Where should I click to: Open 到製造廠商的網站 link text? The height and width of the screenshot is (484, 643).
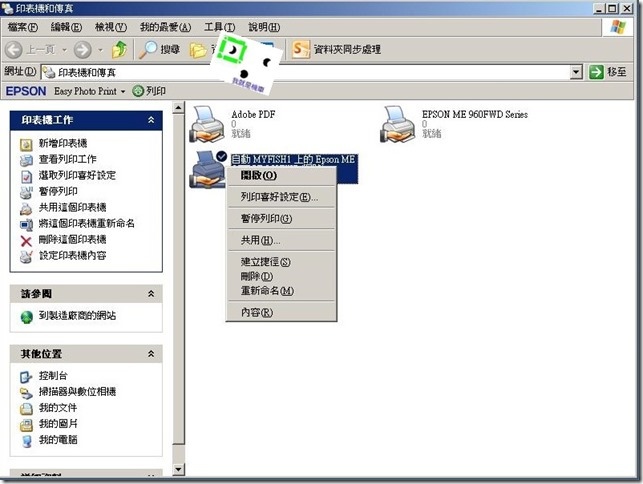[78, 315]
